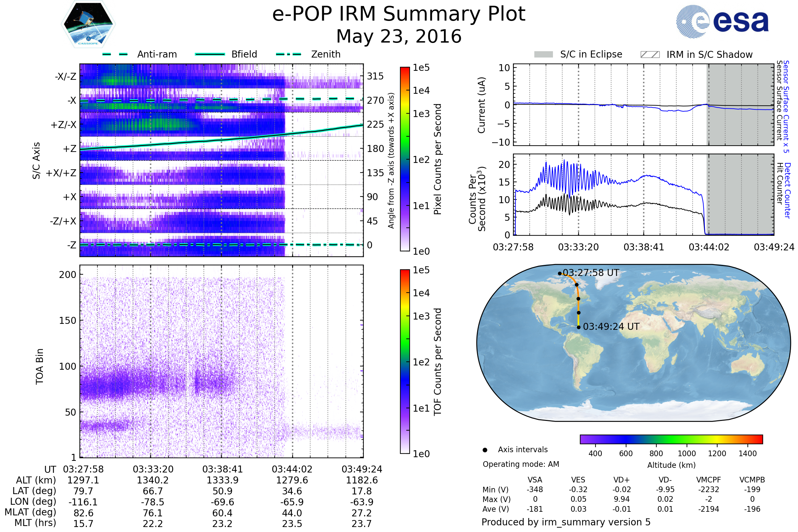Click the VMCPF column header in voltage table
Image resolution: width=798 pixels, height=532 pixels.
709,480
